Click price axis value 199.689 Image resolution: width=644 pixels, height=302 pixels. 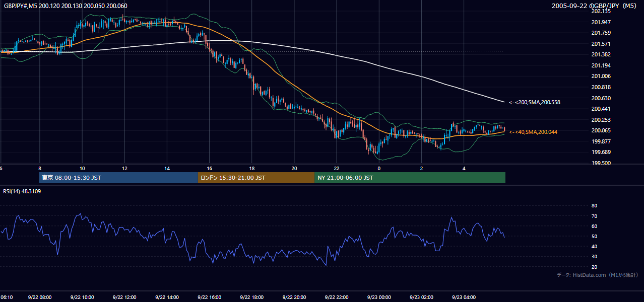[x=601, y=152]
